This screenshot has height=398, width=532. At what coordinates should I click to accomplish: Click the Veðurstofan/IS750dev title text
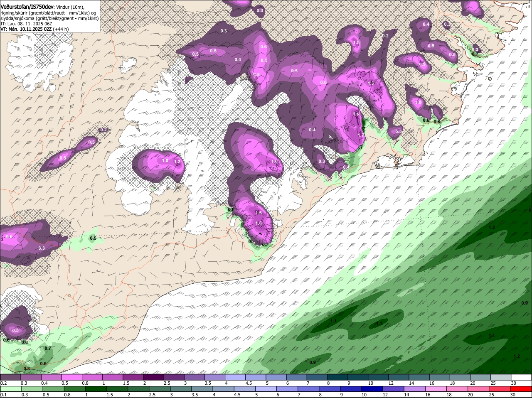click(27, 7)
